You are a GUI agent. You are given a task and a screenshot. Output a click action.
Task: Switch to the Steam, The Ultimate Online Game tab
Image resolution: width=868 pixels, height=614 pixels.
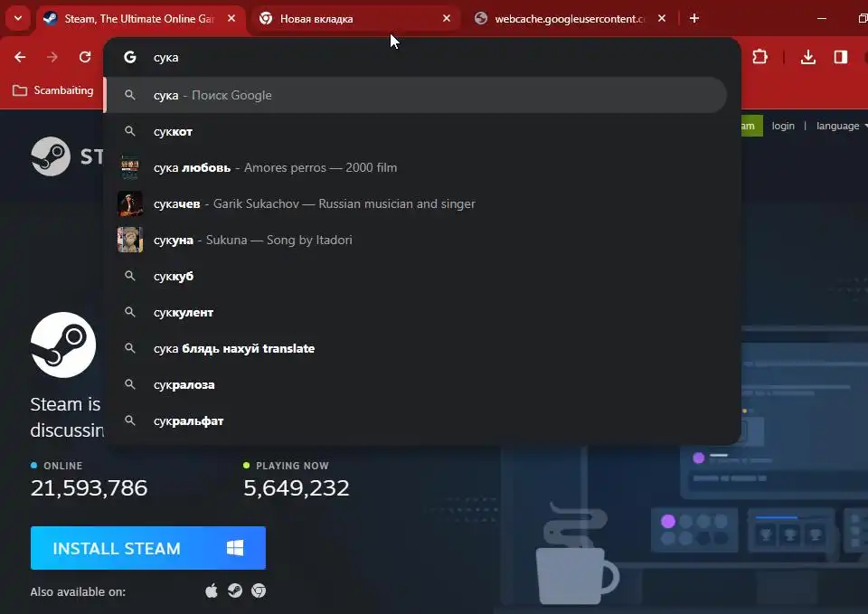(139, 19)
